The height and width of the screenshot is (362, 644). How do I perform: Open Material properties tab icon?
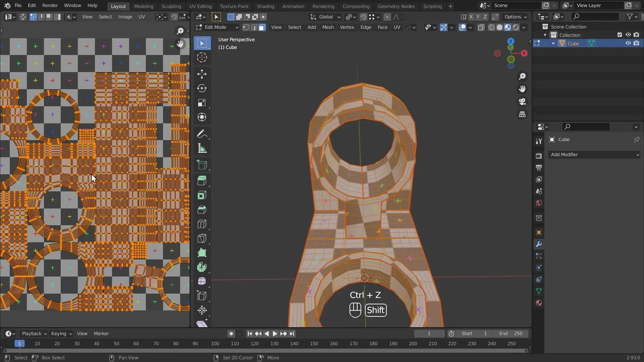click(539, 303)
